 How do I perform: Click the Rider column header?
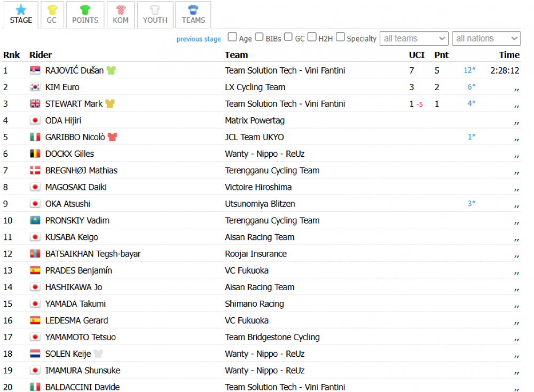click(41, 55)
